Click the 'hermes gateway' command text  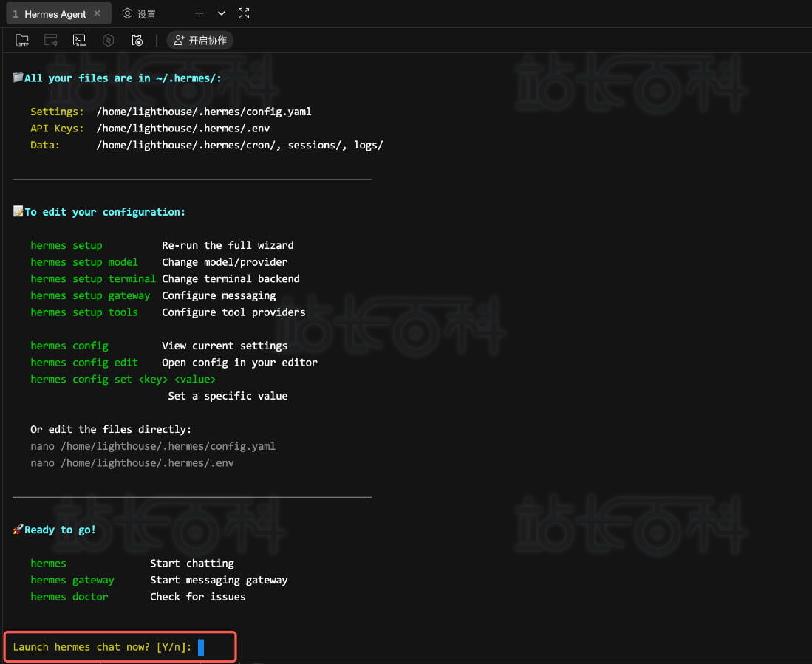pyautogui.click(x=72, y=580)
